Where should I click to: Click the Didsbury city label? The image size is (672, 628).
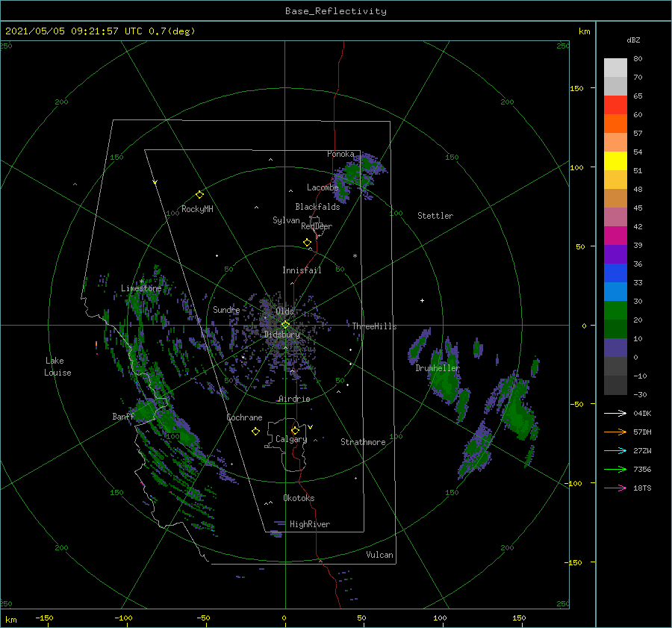click(x=282, y=335)
